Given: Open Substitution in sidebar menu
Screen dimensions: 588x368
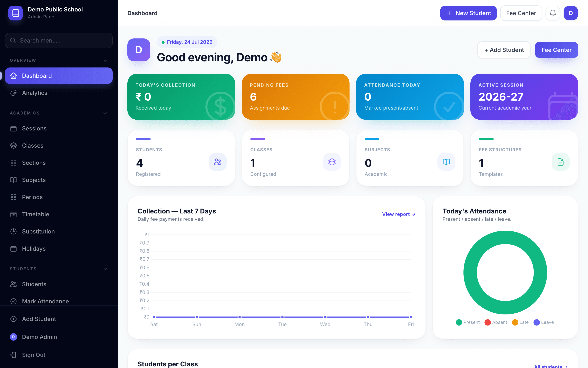Looking at the screenshot, I should [59, 231].
